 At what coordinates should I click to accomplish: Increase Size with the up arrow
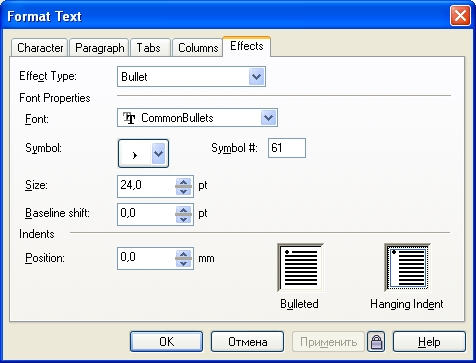pyautogui.click(x=183, y=182)
